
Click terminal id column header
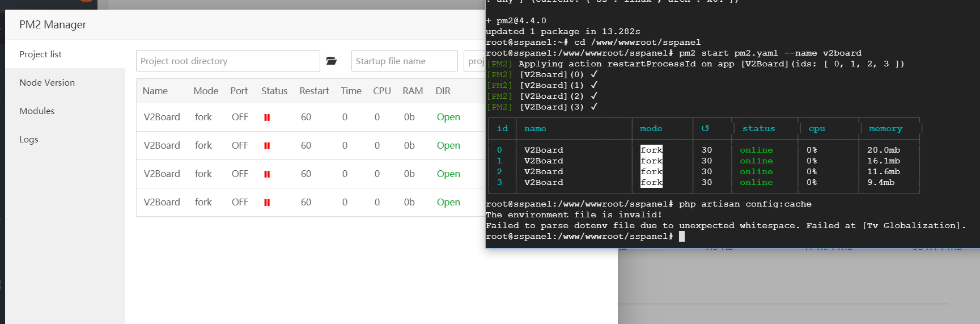click(503, 129)
